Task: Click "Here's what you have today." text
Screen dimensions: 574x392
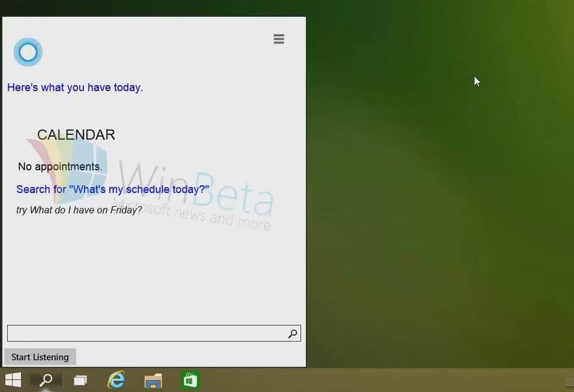Action: [75, 88]
